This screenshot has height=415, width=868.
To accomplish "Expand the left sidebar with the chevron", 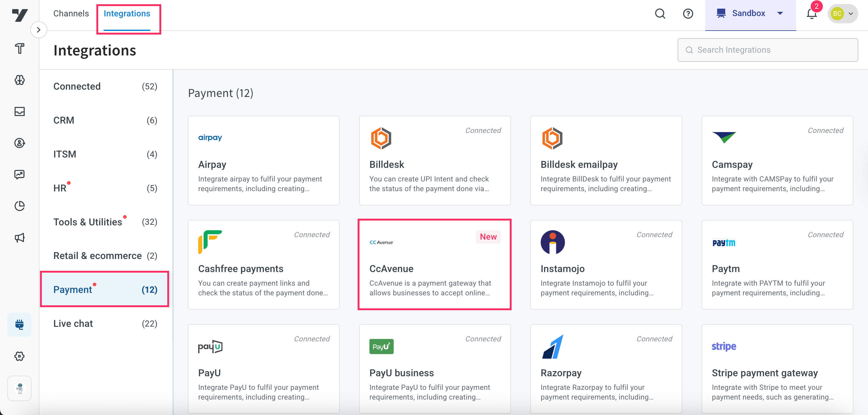I will pos(39,30).
